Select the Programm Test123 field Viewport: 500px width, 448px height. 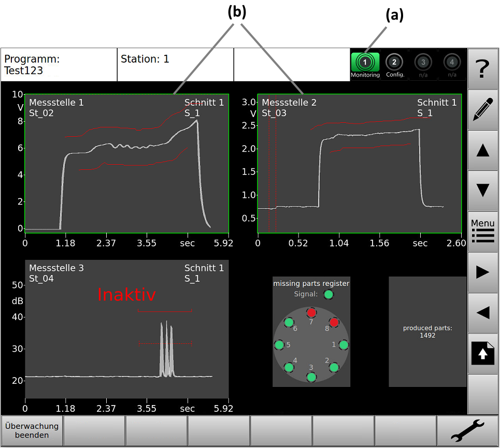coord(59,65)
